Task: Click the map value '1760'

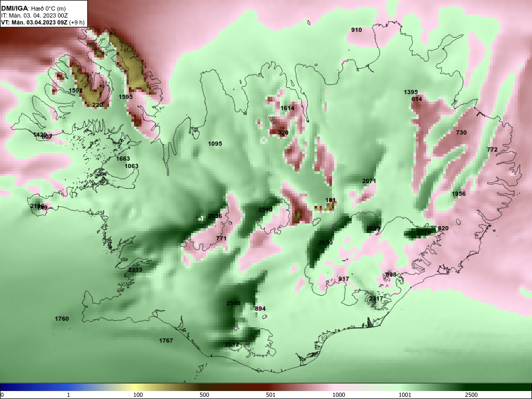Action: click(62, 319)
